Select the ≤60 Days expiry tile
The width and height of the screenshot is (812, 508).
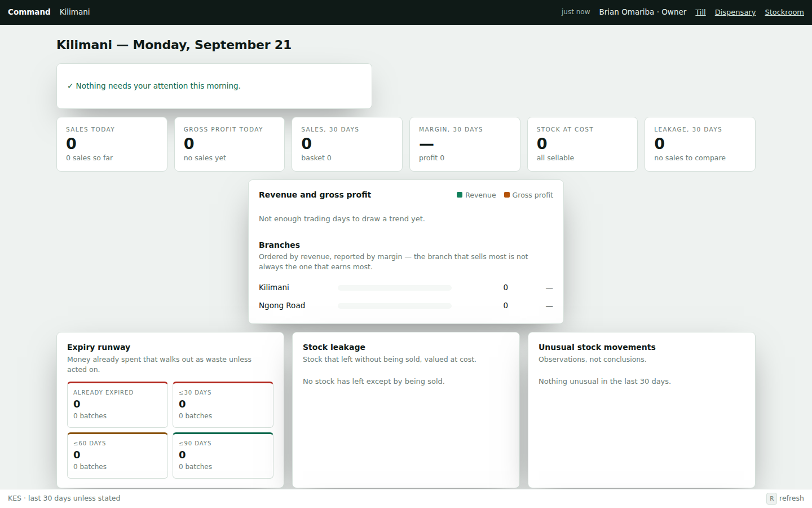pos(117,456)
